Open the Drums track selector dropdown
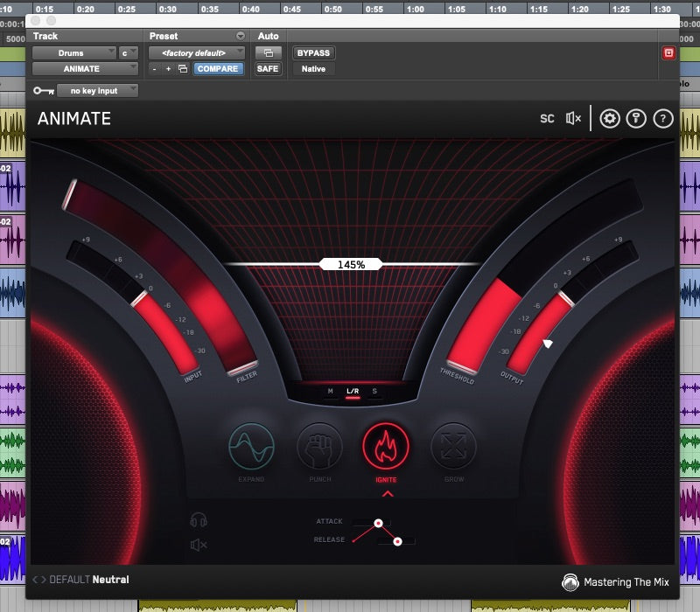 [73, 53]
